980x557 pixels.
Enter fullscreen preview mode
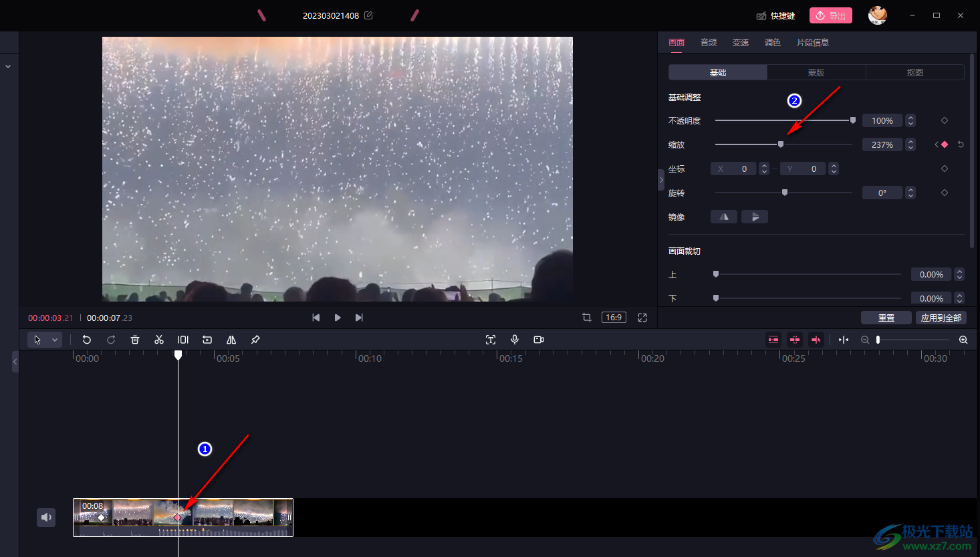(642, 318)
